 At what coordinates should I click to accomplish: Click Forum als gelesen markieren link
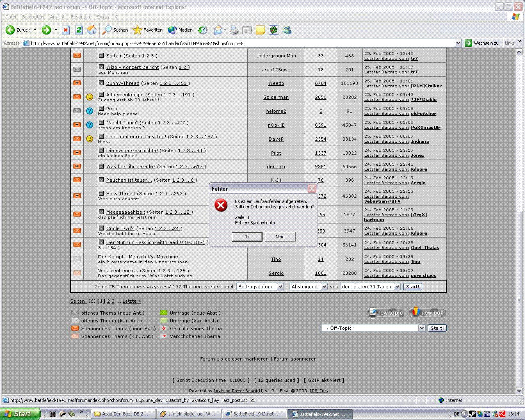tap(234, 359)
